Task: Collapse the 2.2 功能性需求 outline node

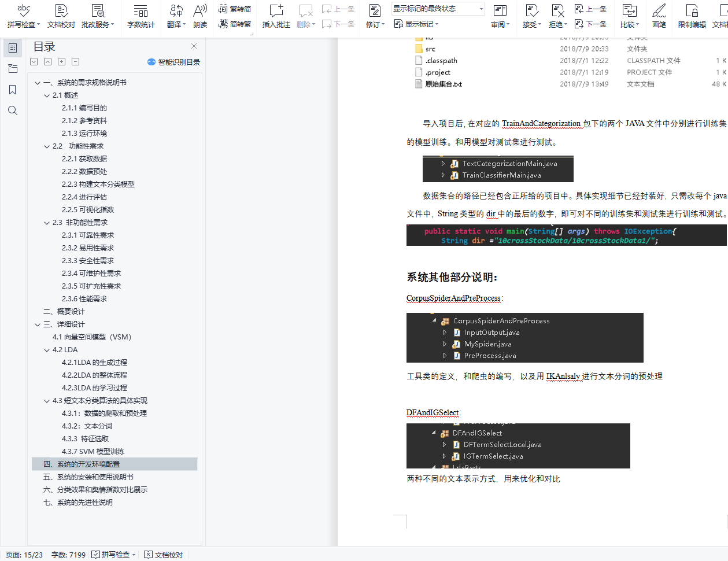Action: tap(47, 146)
